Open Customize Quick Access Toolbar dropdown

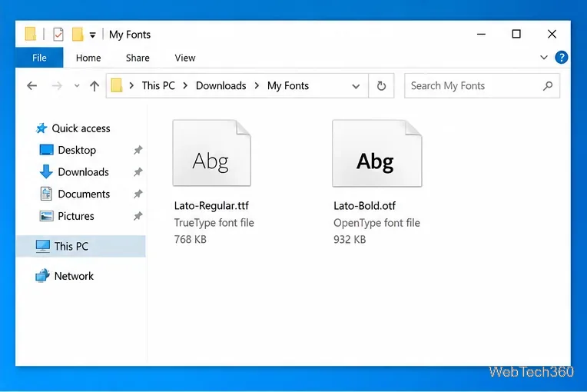[x=92, y=35]
